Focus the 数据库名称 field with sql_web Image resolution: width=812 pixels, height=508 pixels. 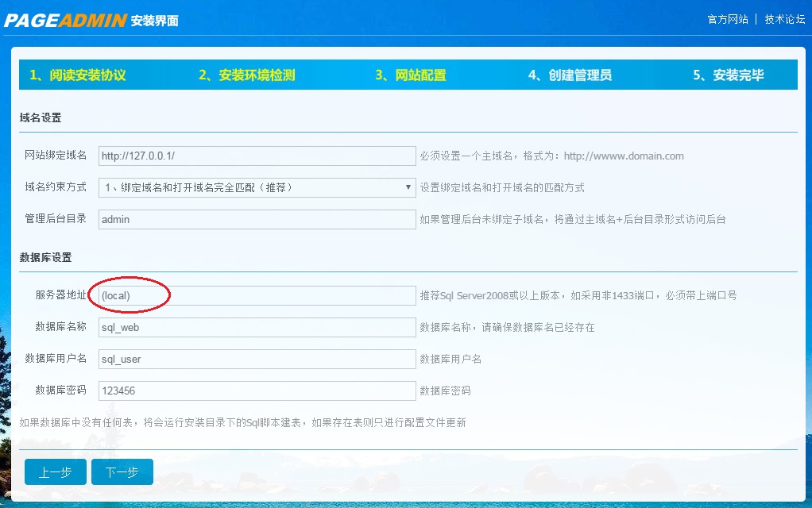257,327
